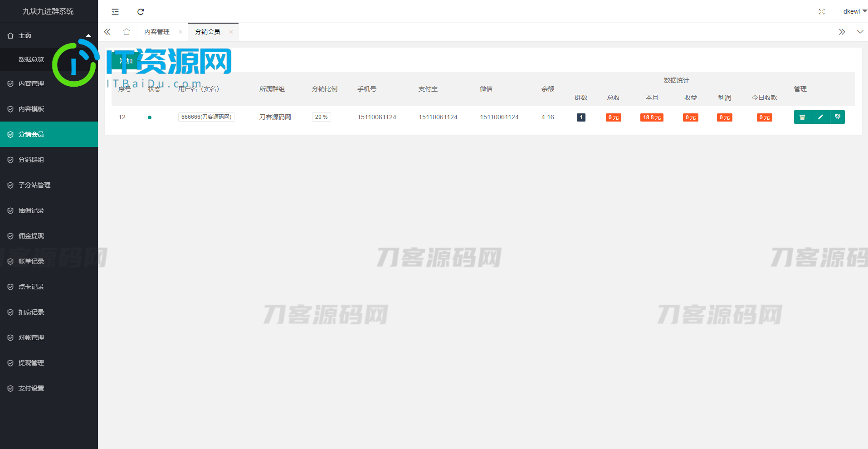The width and height of the screenshot is (868, 449).
Task: Click the 今日收款 badge 0 元
Action: [765, 117]
